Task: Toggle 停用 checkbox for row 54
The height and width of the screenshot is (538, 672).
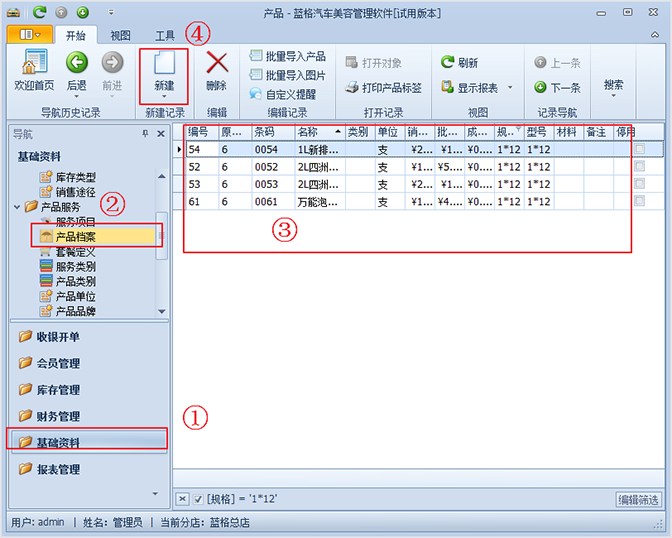Action: click(639, 149)
